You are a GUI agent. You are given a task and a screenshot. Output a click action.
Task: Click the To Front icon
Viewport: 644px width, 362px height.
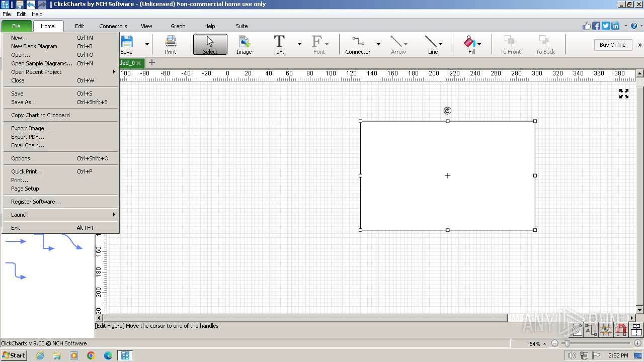[x=510, y=44]
